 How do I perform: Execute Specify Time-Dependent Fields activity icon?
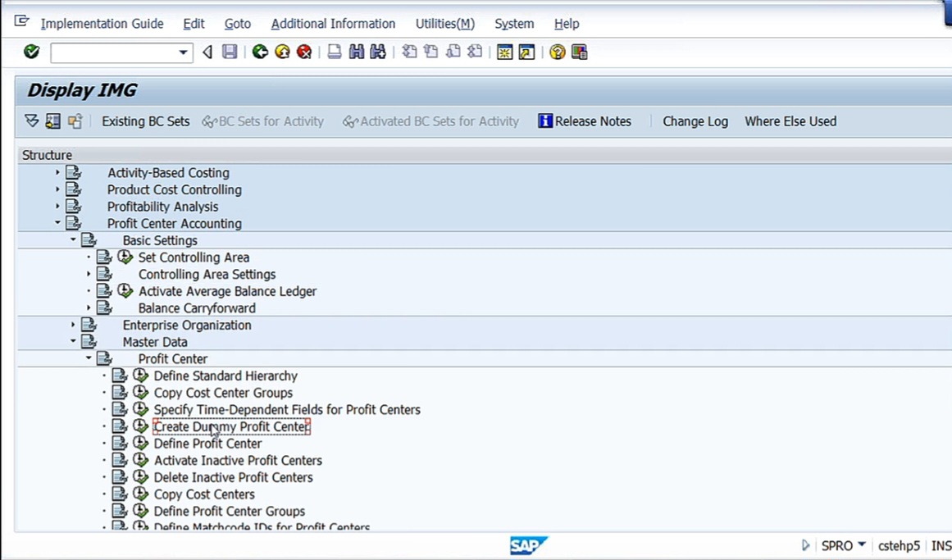coord(140,409)
